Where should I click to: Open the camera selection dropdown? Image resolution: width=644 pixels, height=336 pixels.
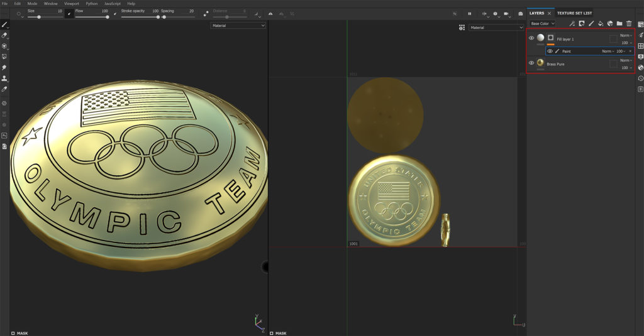pos(507,14)
